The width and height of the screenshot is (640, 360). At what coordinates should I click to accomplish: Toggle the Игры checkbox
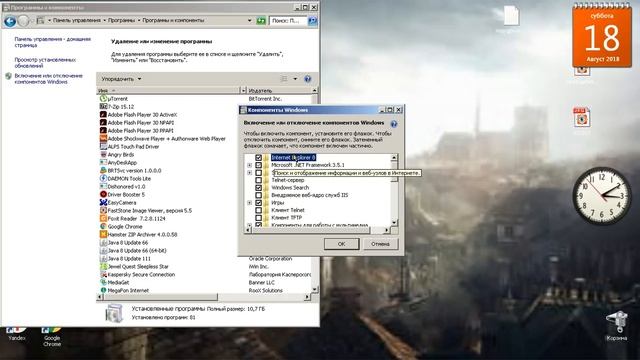[258, 202]
